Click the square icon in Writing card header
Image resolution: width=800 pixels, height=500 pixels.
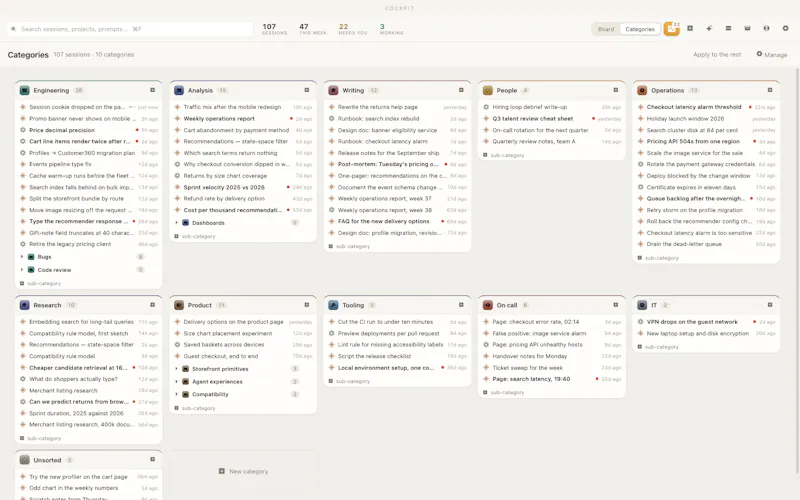pyautogui.click(x=461, y=90)
